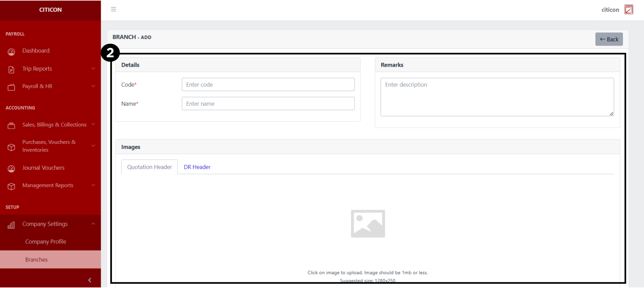The height and width of the screenshot is (288, 644).
Task: Click the citicon user avatar icon
Action: click(628, 10)
